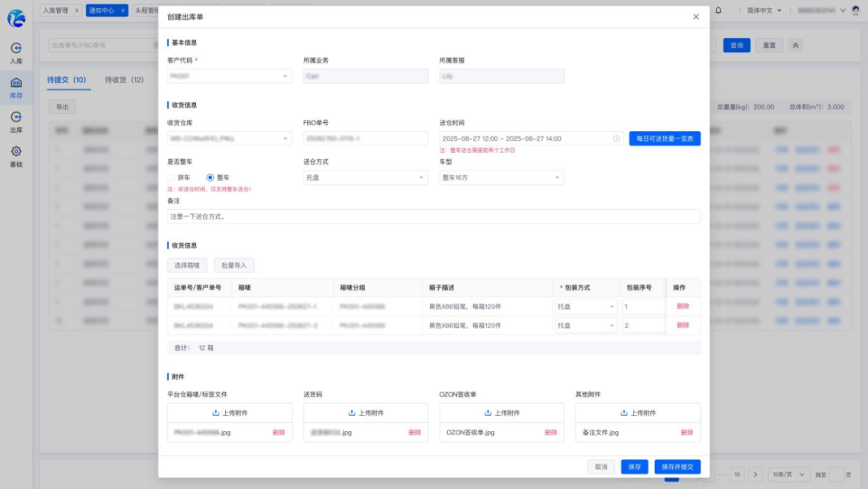
Task: Select the 整车 radio button
Action: [210, 178]
